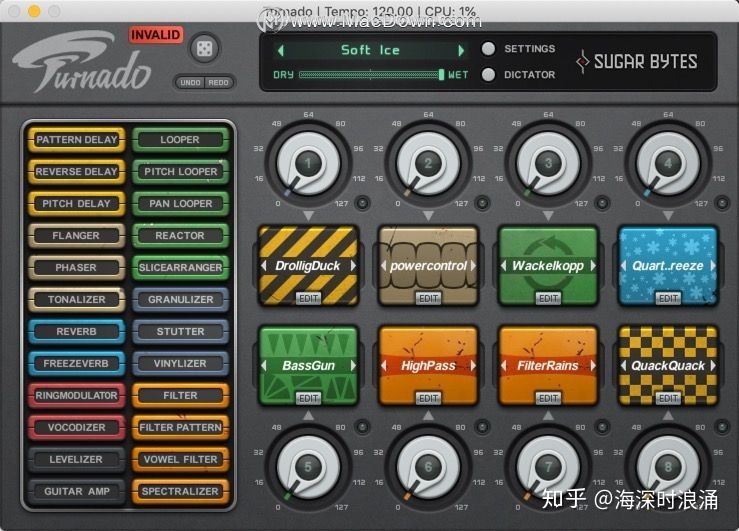Toggle small round button beside knob 6
This screenshot has height=531, width=739.
(x=482, y=427)
